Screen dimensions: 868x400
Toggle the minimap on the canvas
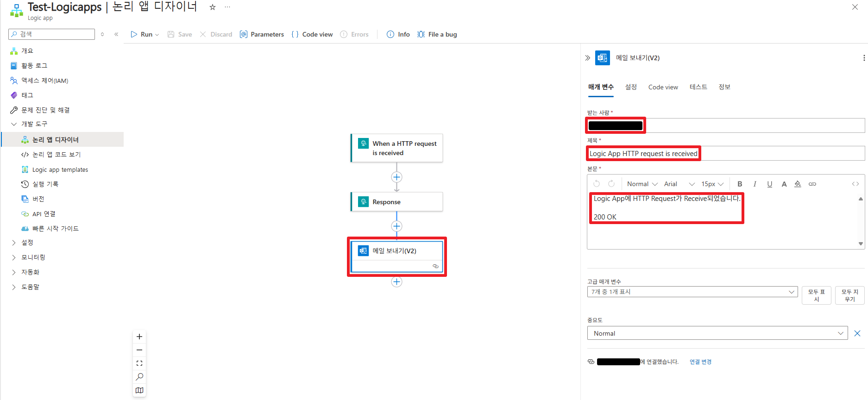pos(139,390)
